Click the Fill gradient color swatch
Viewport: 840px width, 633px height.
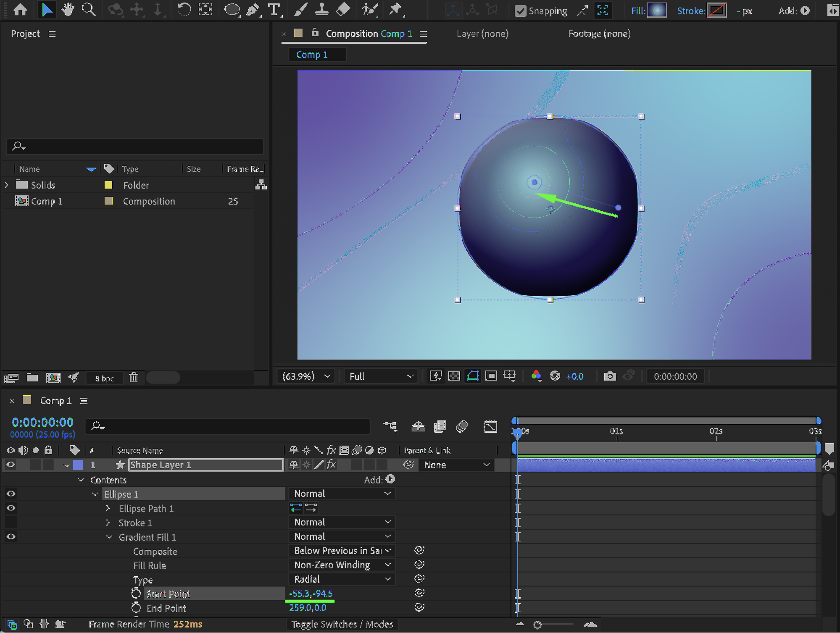(x=657, y=11)
